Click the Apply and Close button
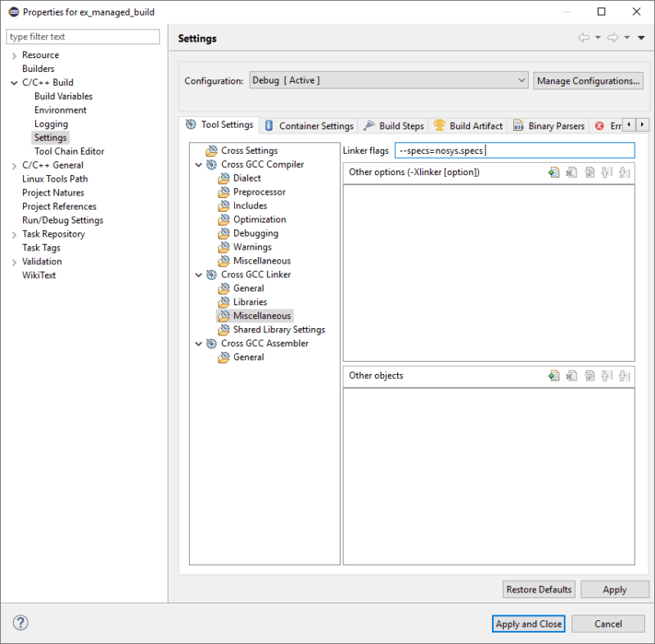Screen dimensions: 655x644 528,624
